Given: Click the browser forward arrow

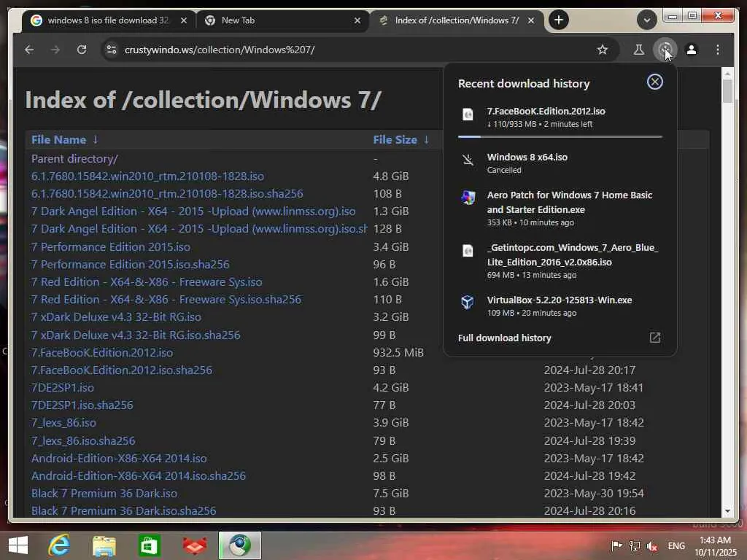Looking at the screenshot, I should click(x=55, y=50).
